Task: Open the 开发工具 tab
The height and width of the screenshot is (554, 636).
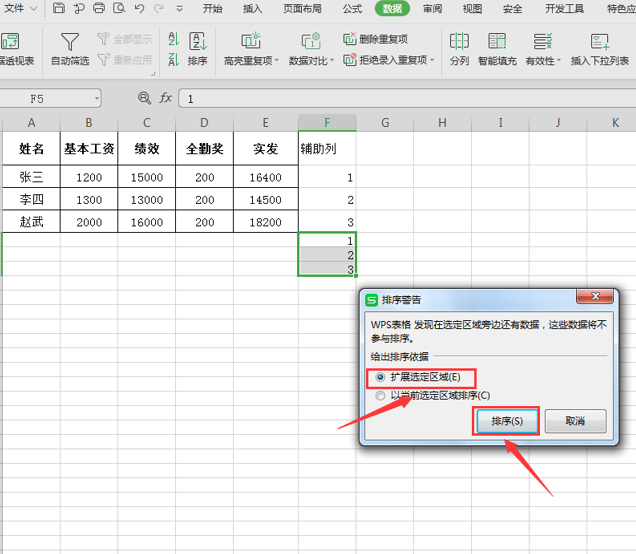Action: [564, 9]
